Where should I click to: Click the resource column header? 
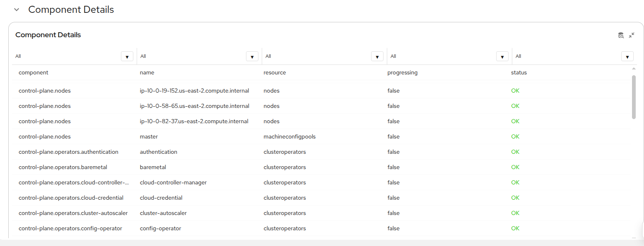coord(275,73)
